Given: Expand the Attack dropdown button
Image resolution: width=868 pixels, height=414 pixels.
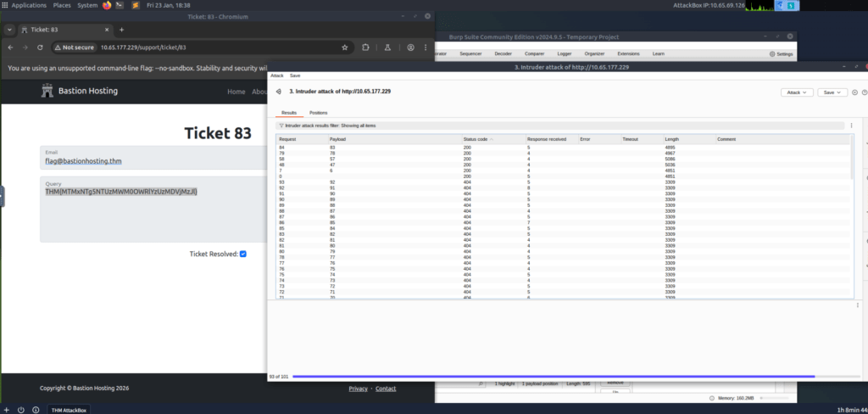Looking at the screenshot, I should coord(797,92).
